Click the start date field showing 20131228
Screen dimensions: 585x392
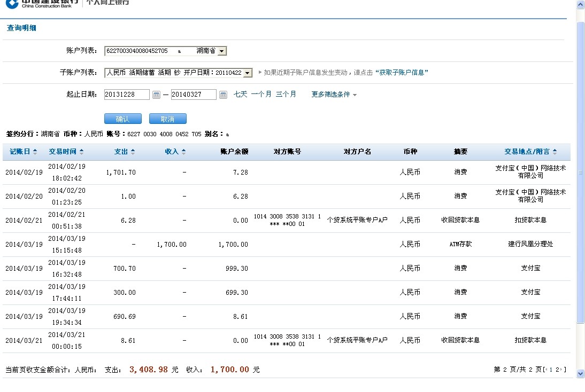tap(127, 95)
